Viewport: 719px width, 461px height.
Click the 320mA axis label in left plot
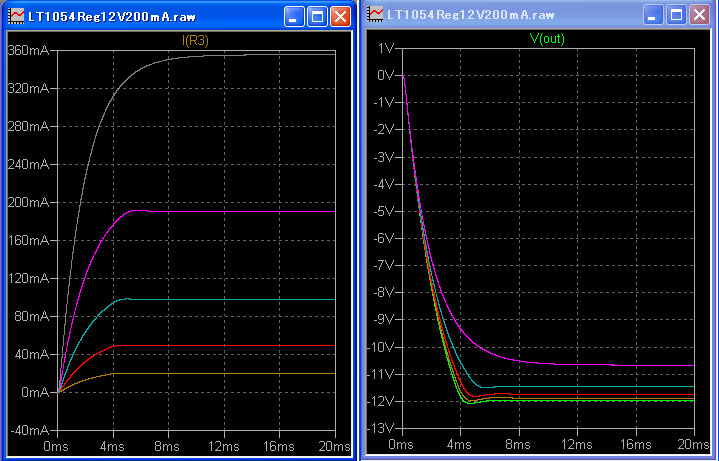point(28,88)
